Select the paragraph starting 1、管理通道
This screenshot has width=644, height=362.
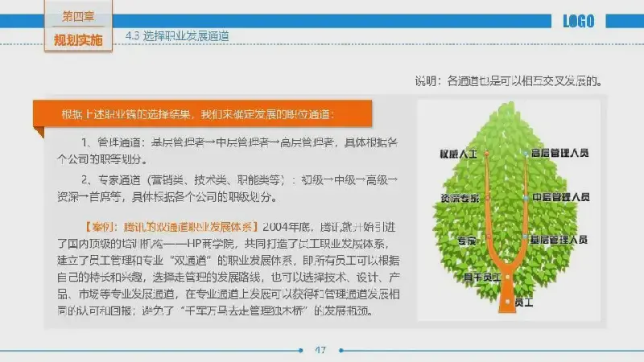pos(228,150)
